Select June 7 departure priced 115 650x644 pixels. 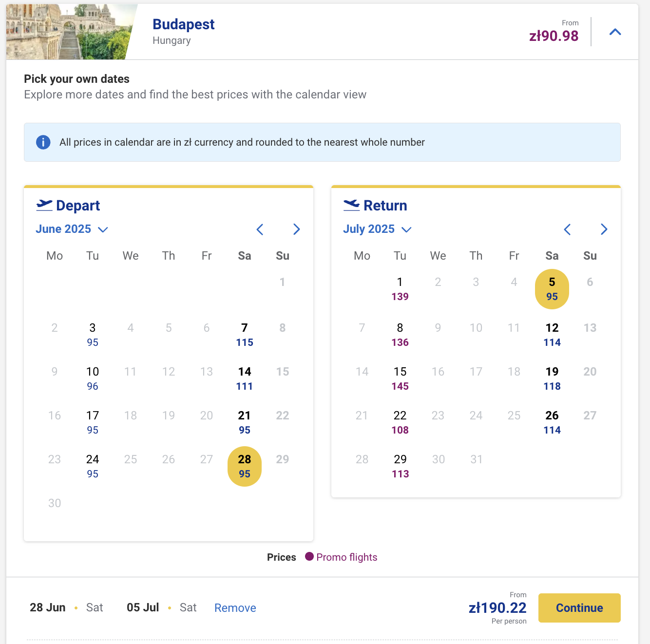point(245,335)
